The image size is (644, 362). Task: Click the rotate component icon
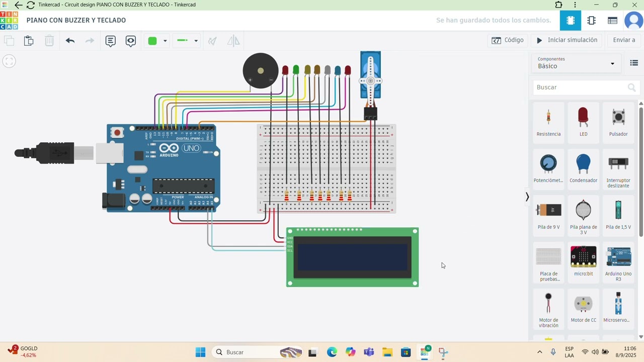213,41
